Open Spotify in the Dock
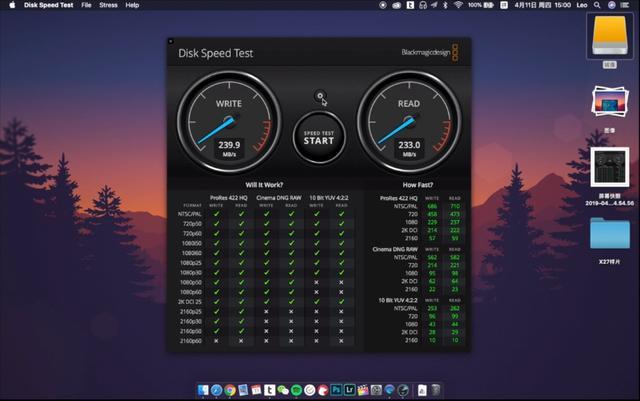The width and height of the screenshot is (640, 401). click(x=296, y=390)
